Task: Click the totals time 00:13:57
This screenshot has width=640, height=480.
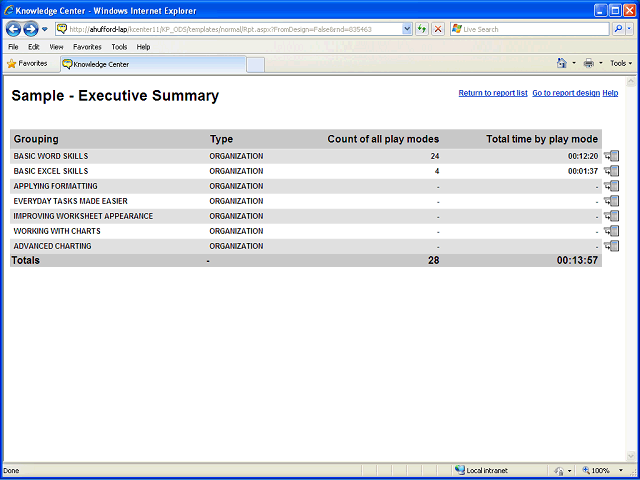Action: tap(578, 260)
